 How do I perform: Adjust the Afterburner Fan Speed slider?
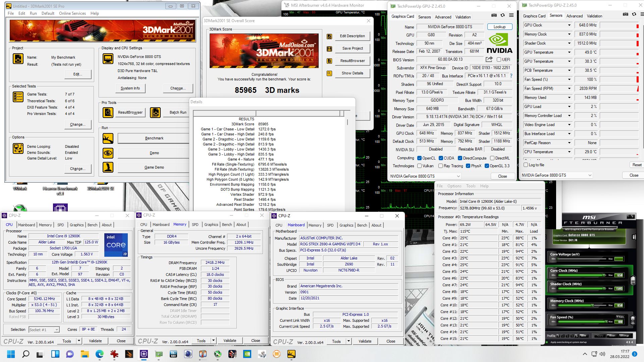tap(582, 322)
